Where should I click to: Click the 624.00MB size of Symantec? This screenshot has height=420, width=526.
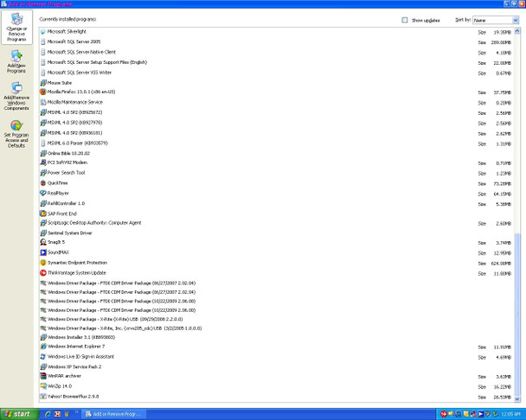tap(501, 264)
